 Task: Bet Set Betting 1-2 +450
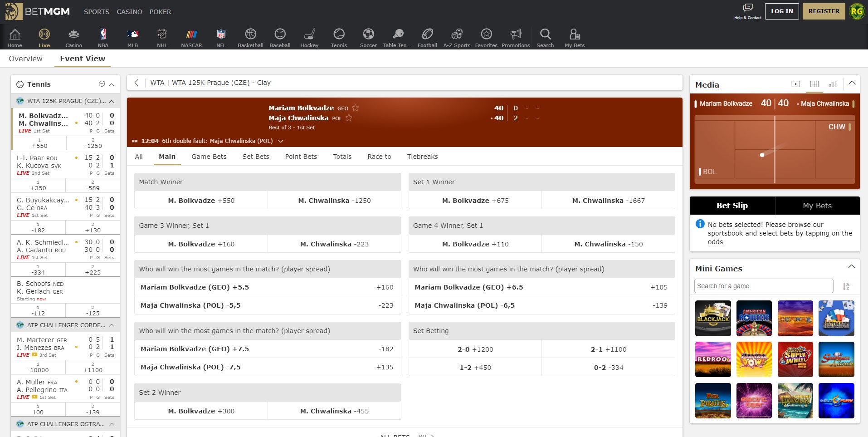[475, 368]
